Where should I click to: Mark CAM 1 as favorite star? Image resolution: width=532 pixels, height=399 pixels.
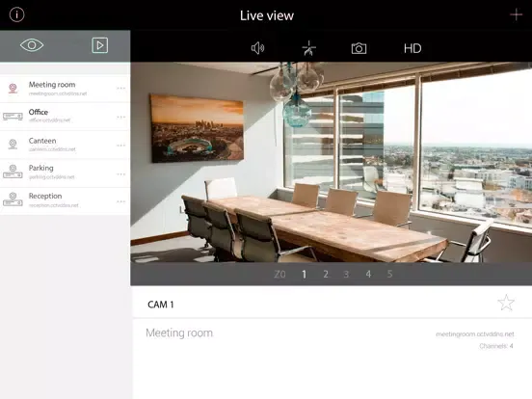tap(506, 303)
